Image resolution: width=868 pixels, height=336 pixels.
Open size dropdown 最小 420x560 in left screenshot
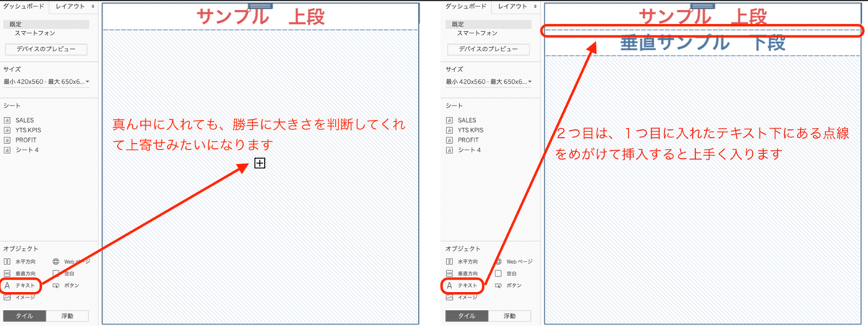(46, 82)
